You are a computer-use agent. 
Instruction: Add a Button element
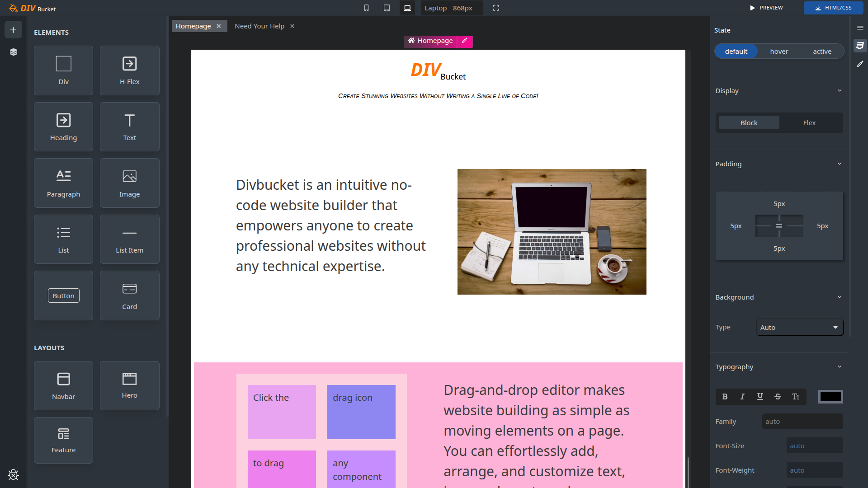point(63,296)
